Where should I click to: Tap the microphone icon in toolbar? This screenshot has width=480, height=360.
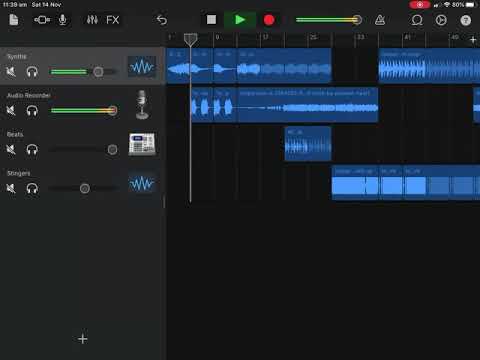pos(62,20)
